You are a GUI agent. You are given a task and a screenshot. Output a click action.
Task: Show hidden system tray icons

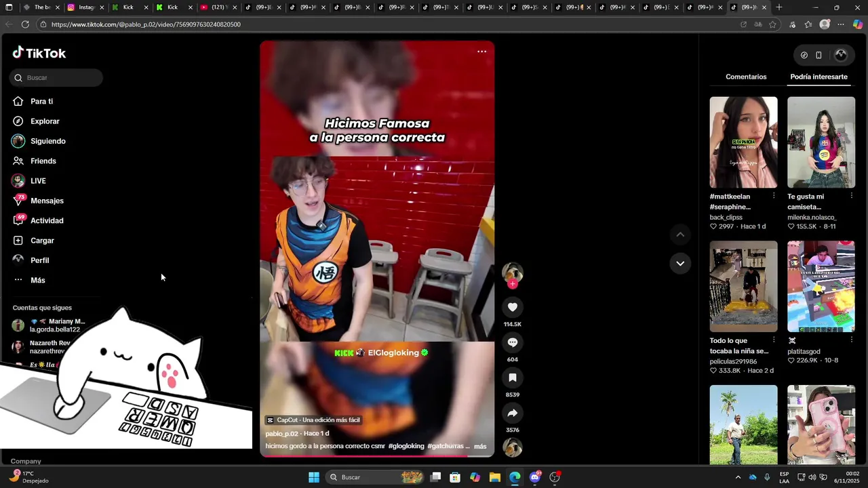738,477
